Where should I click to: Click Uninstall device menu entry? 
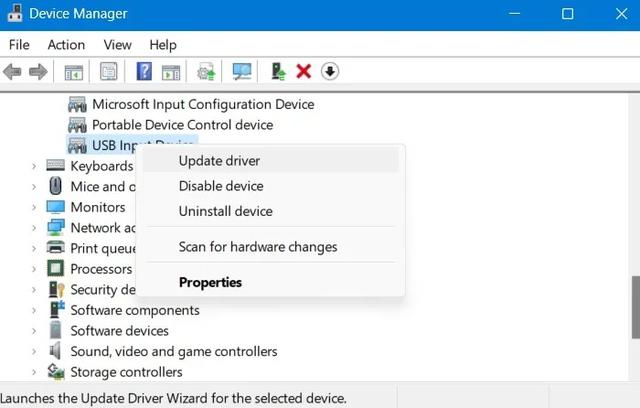[x=225, y=211]
